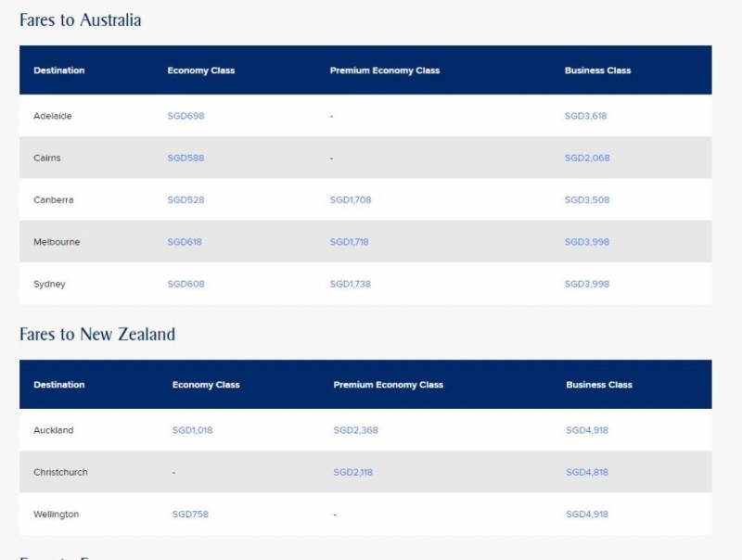Select Wellington Economy fare SGD758
The image size is (742, 560).
[x=191, y=514]
